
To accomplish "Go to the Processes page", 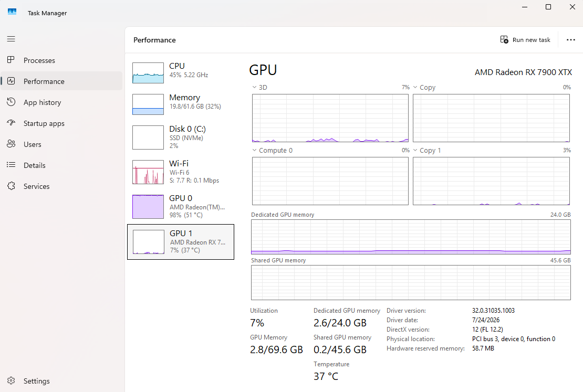I will point(39,60).
